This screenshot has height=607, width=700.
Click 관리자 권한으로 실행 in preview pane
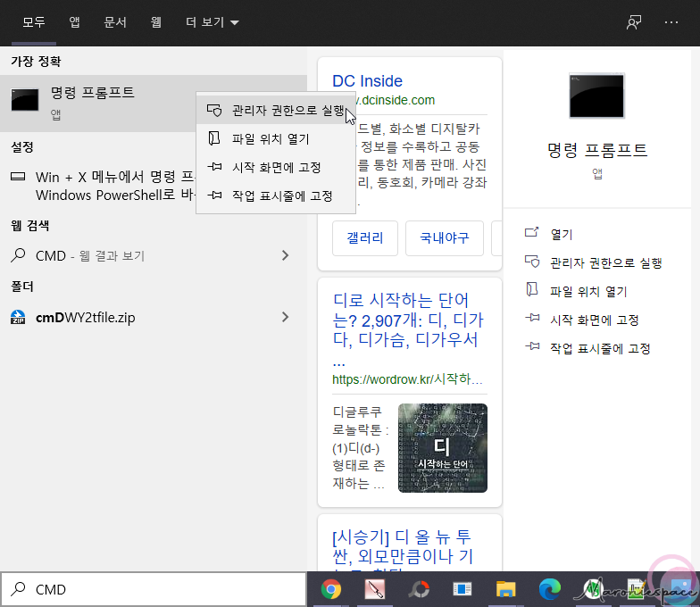[605, 262]
